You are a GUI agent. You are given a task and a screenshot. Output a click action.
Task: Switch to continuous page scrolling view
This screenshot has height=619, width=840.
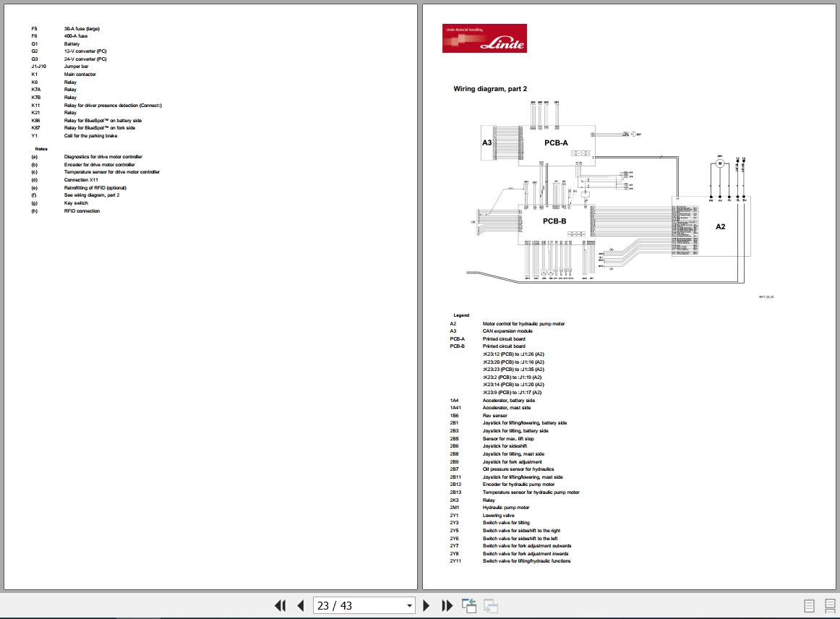click(x=830, y=605)
